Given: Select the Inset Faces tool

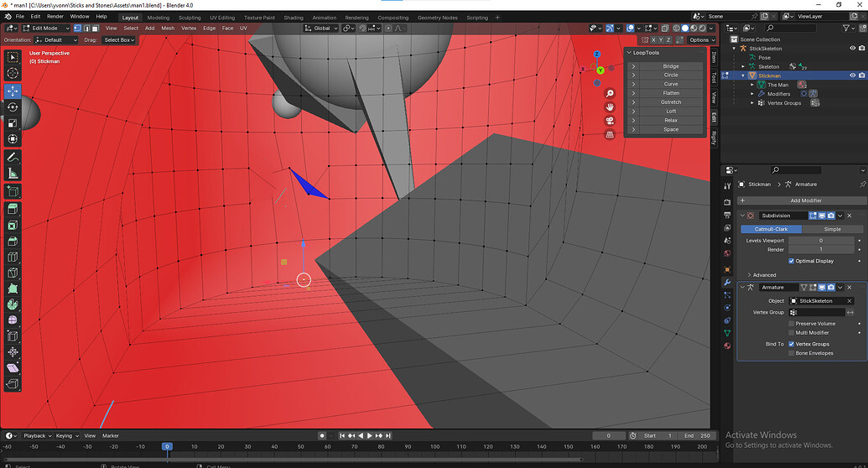Looking at the screenshot, I should tap(13, 226).
